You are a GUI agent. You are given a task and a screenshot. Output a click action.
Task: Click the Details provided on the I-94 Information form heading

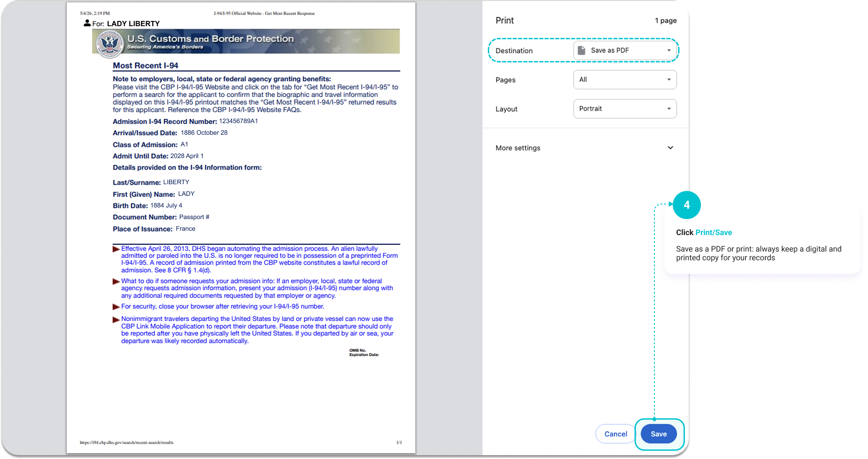187,168
